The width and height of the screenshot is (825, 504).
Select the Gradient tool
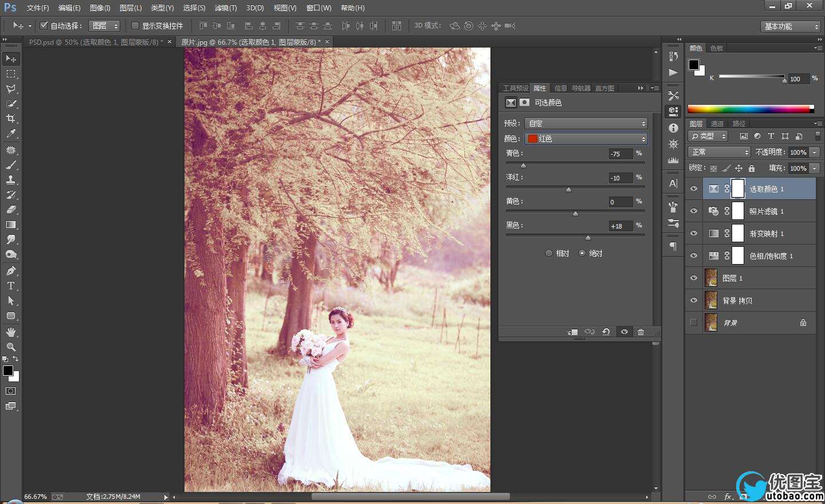[11, 225]
